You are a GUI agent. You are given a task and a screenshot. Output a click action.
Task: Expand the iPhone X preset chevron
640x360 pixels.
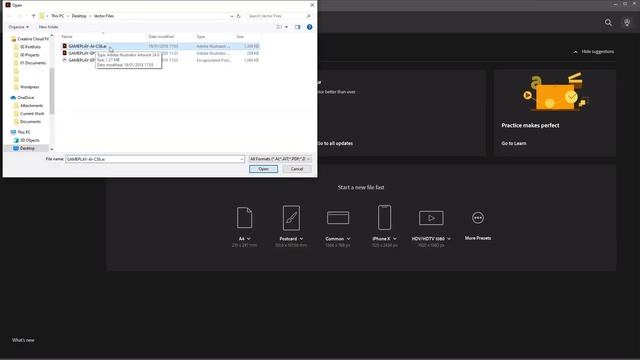pos(395,239)
